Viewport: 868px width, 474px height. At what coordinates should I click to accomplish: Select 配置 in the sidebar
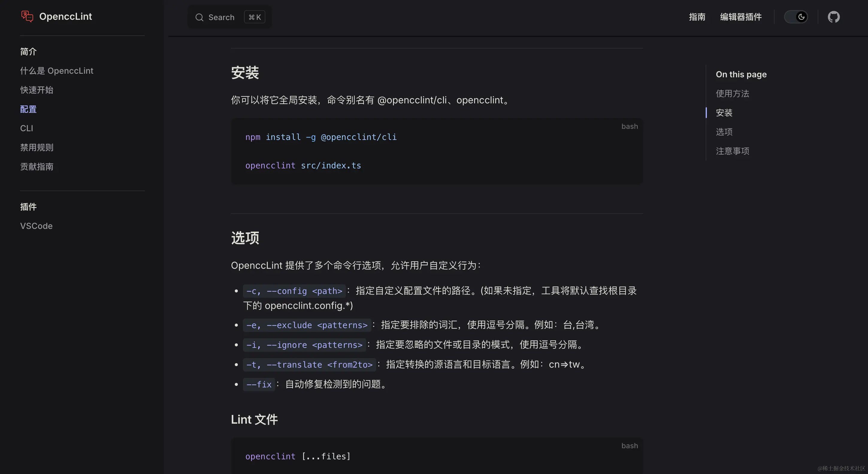(x=28, y=109)
